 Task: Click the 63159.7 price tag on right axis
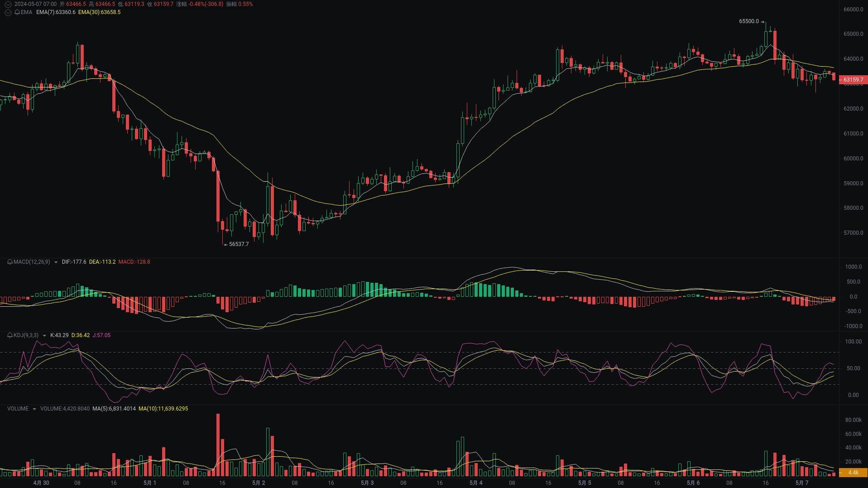853,80
